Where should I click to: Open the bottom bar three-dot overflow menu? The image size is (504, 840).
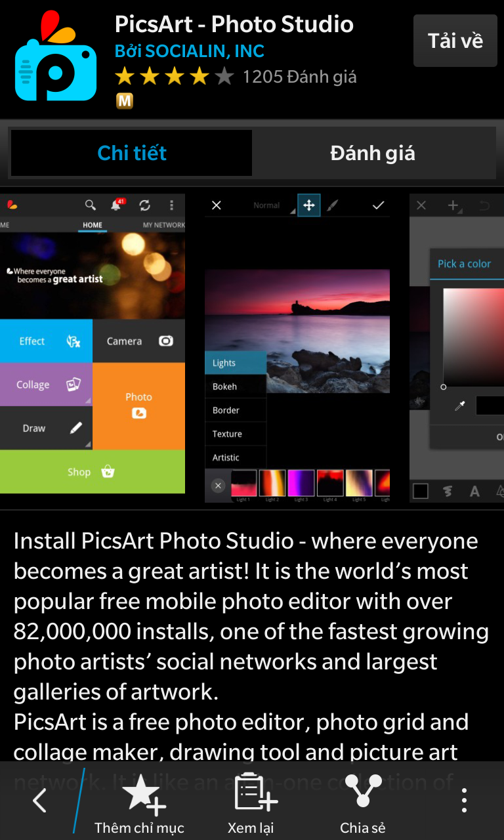point(465,801)
